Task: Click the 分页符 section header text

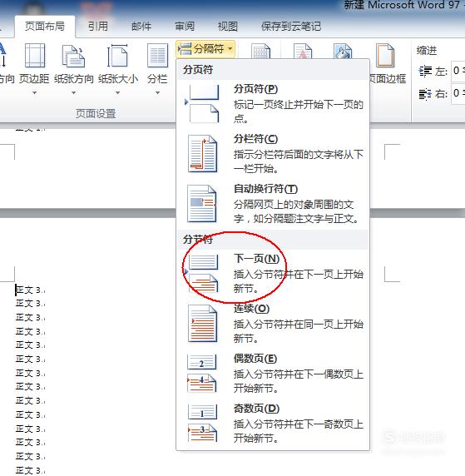Action: (x=198, y=70)
